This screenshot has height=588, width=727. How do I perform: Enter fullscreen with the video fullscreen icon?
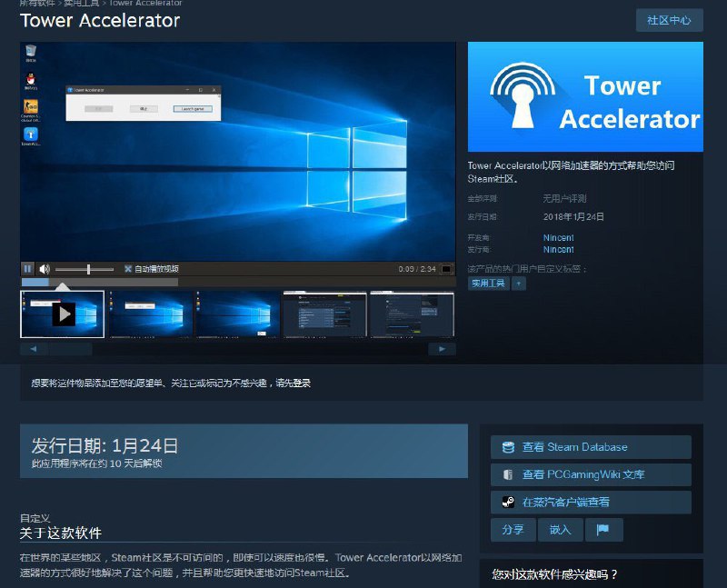446,269
